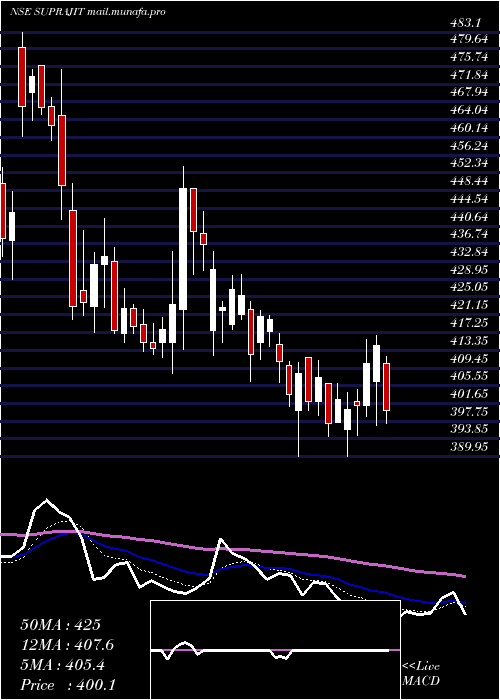Click the 5MA : 405.4 indicator text
The height and width of the screenshot is (700, 500).
(62, 665)
